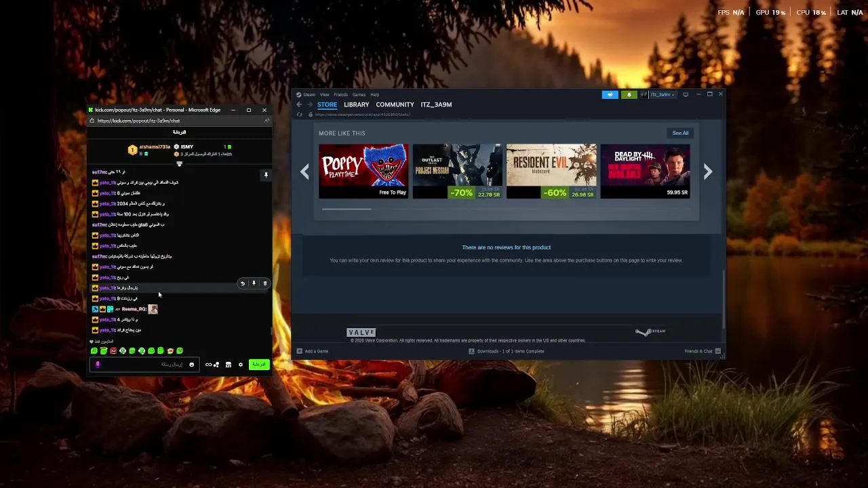Switch to the LIBRARY tab
This screenshot has width=868, height=488.
pos(356,104)
